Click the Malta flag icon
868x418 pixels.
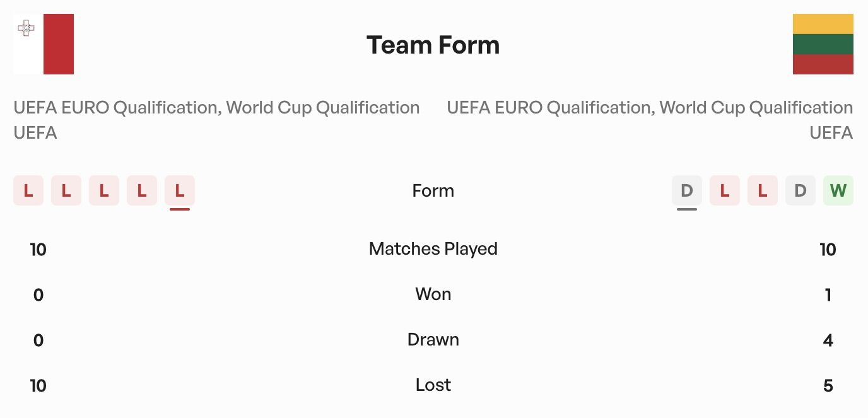click(x=44, y=44)
